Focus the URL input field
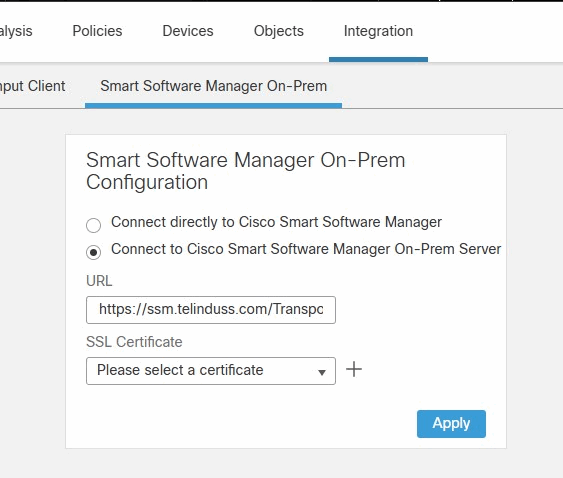Image resolution: width=563 pixels, height=478 pixels. tap(211, 310)
